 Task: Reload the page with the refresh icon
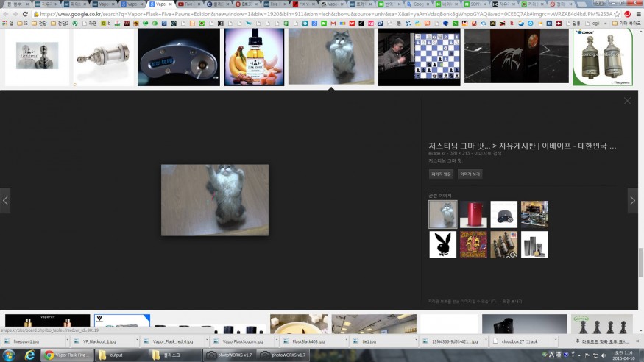(26, 14)
